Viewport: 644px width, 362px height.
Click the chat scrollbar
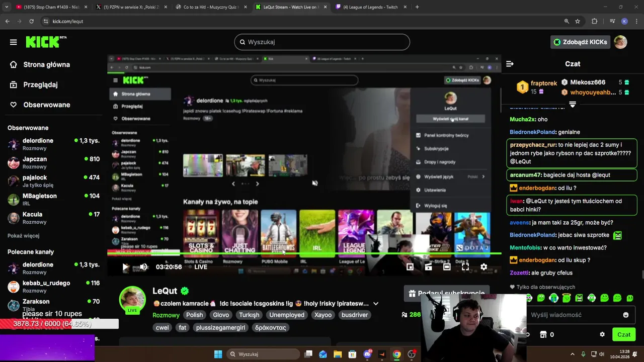(x=642, y=275)
